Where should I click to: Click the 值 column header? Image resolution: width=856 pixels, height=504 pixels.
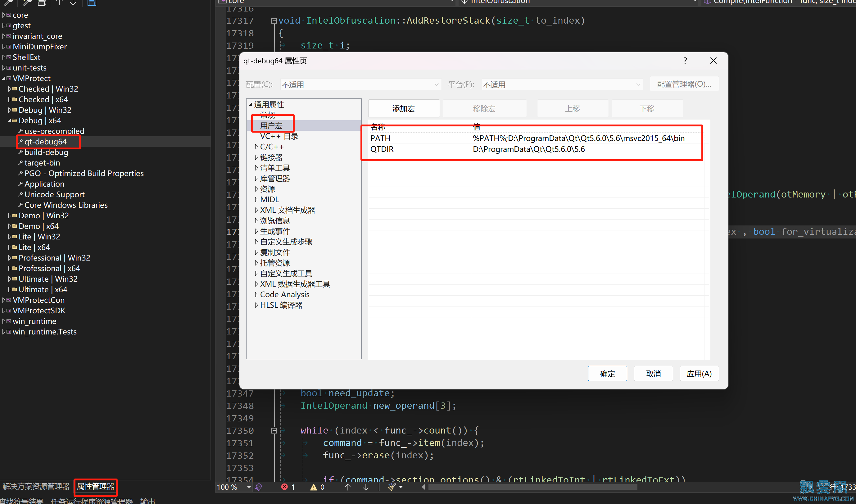click(x=588, y=127)
